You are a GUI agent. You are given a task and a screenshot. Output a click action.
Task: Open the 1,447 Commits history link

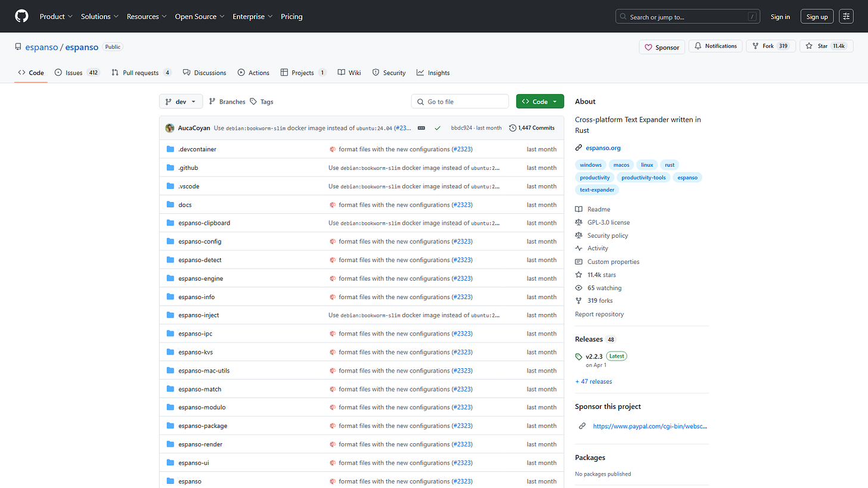coord(532,128)
